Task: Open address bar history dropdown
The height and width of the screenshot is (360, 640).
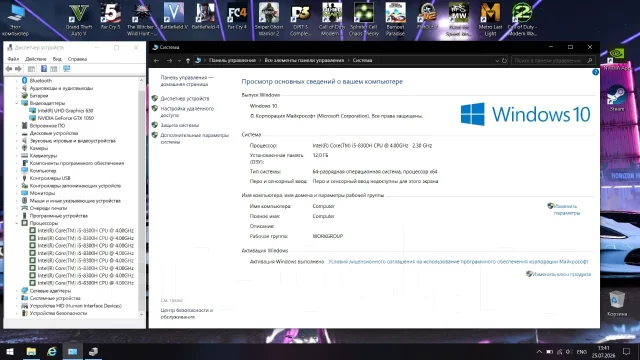Action: pos(497,60)
